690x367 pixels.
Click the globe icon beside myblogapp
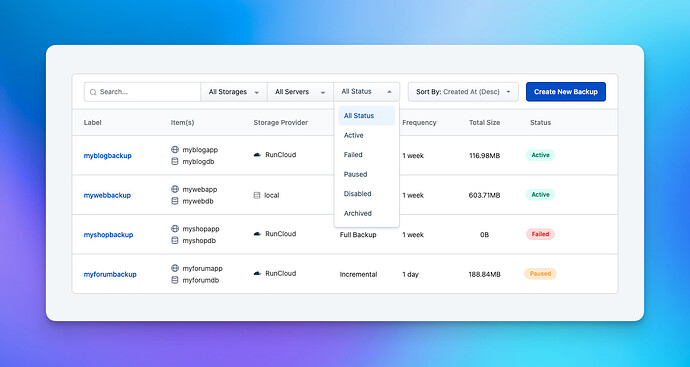[175, 150]
